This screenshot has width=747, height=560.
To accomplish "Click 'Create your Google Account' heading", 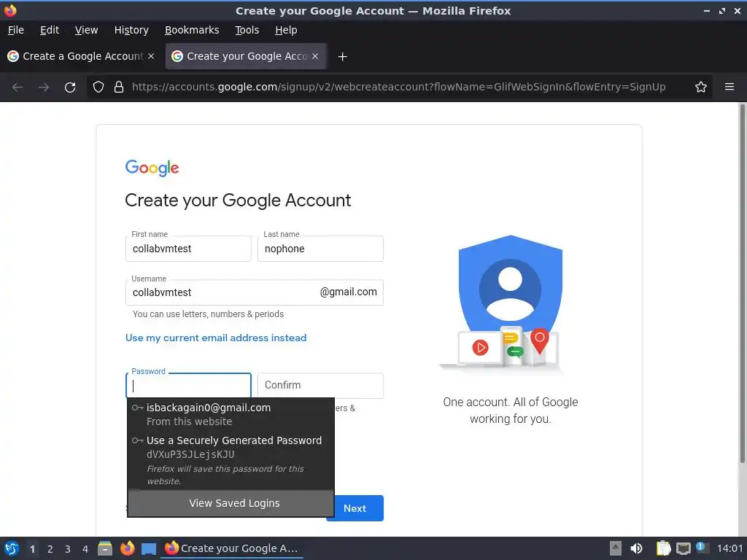I will point(238,201).
